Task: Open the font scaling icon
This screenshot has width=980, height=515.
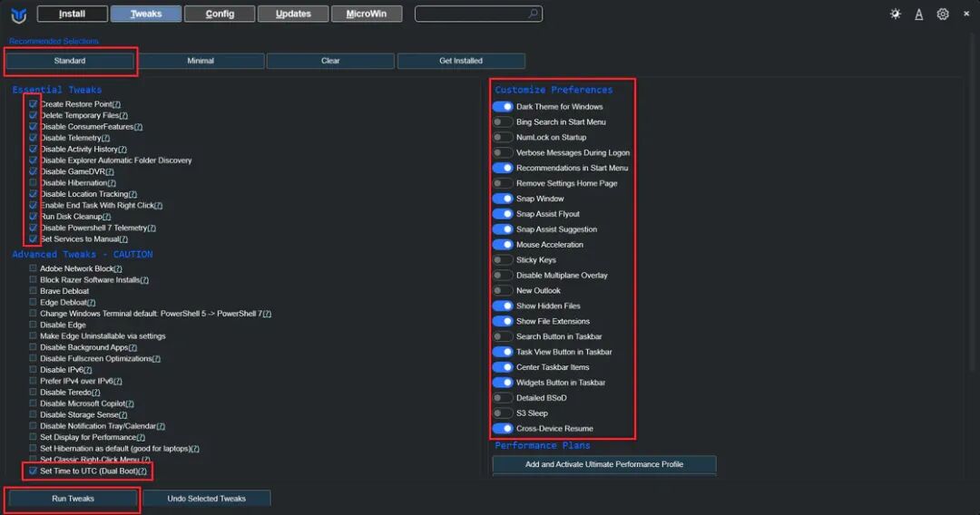Action: 918,15
